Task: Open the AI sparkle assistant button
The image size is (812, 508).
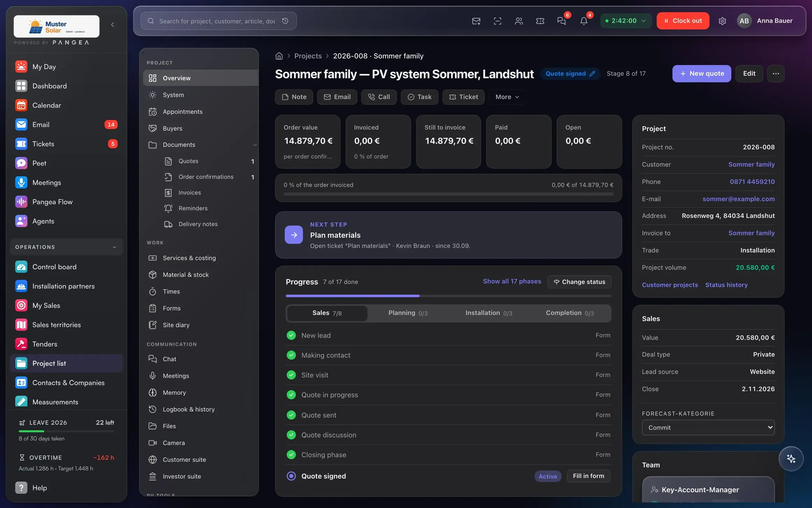Action: coord(791,459)
